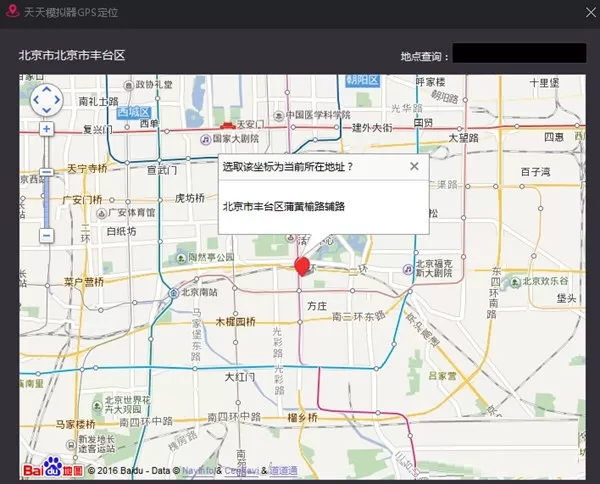This screenshot has width=600, height=484.
Task: Zoom out with the minus button
Action: [47, 235]
